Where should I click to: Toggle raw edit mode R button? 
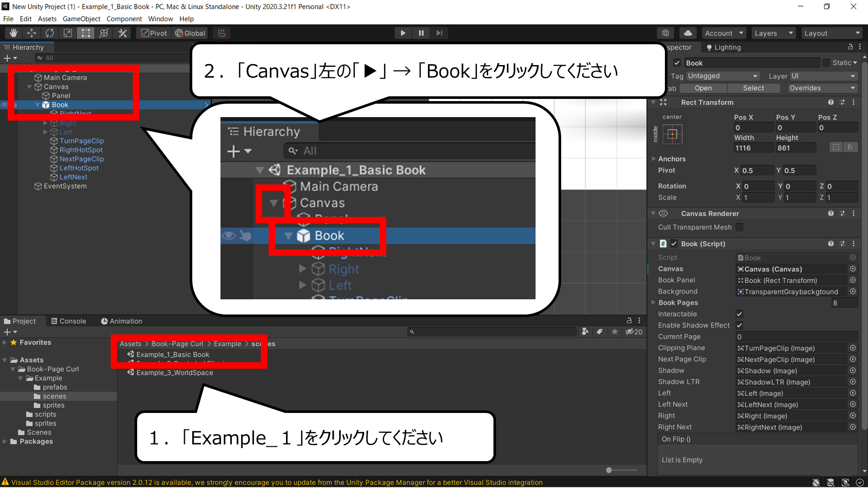(x=850, y=147)
